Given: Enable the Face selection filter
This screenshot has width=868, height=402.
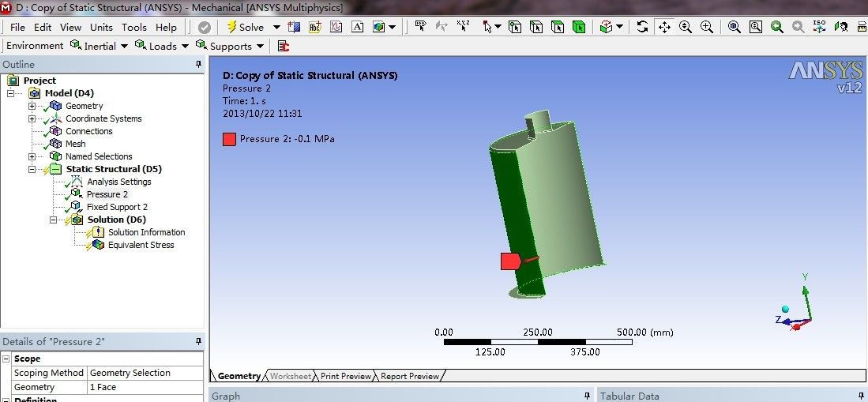Looking at the screenshot, I should coord(558,27).
